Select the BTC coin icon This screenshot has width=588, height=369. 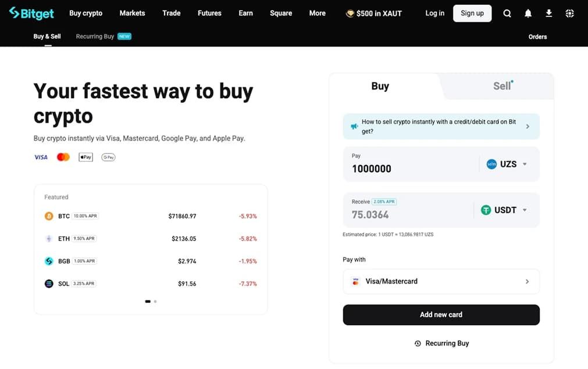pyautogui.click(x=49, y=216)
